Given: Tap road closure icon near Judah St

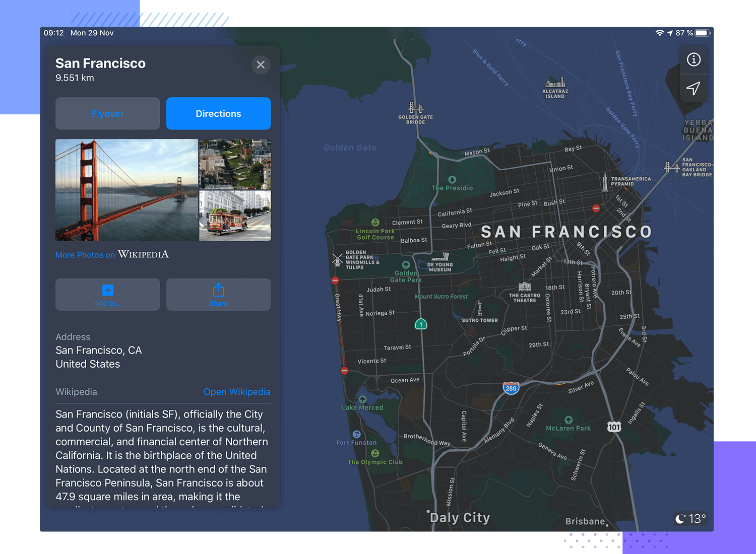Looking at the screenshot, I should [335, 281].
